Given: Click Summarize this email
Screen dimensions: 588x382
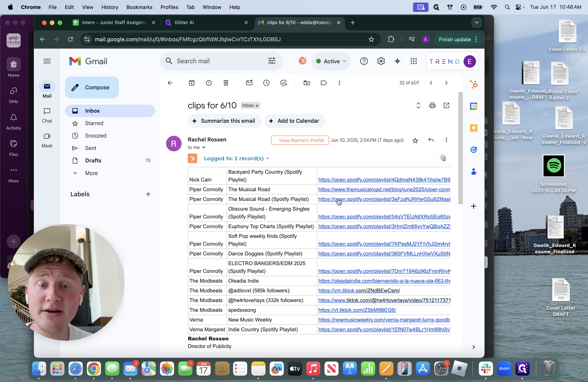Looking at the screenshot, I should 224,121.
